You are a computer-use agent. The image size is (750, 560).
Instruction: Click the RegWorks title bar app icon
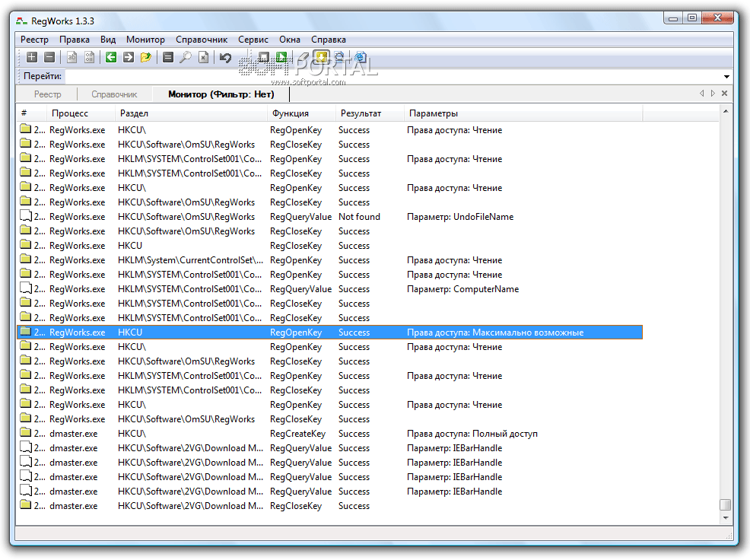[x=21, y=21]
